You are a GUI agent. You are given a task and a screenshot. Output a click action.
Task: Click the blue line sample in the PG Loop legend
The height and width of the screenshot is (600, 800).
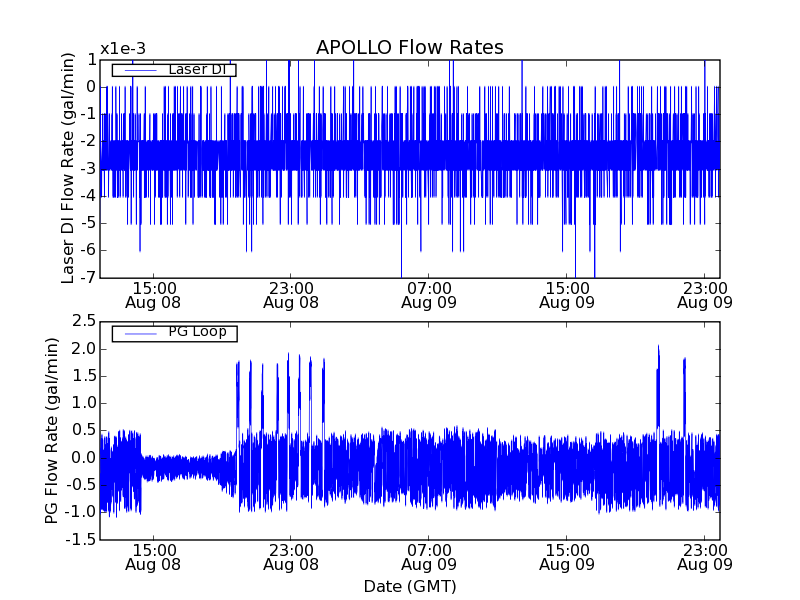click(x=140, y=334)
